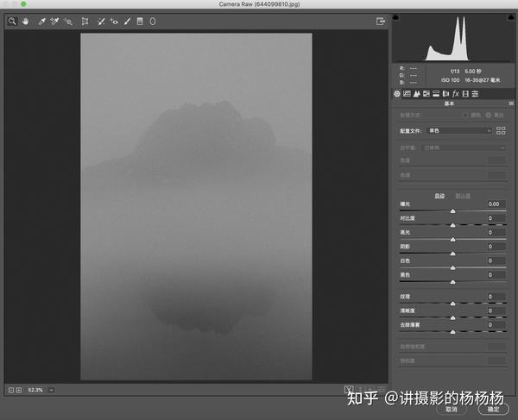Open the Detail panel tab
518x420 pixels.
click(417, 94)
